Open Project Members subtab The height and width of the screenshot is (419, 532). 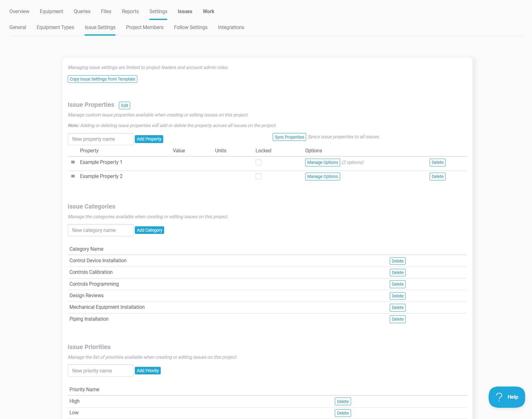(x=145, y=27)
